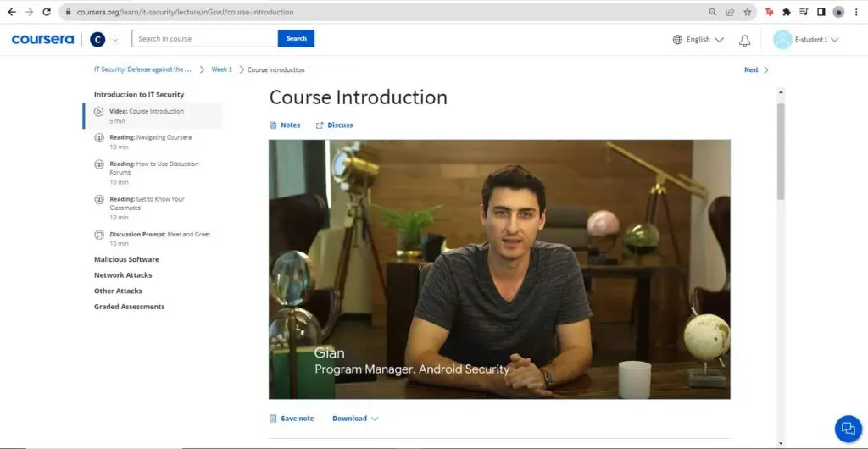Open the Download dropdown

[x=355, y=419]
